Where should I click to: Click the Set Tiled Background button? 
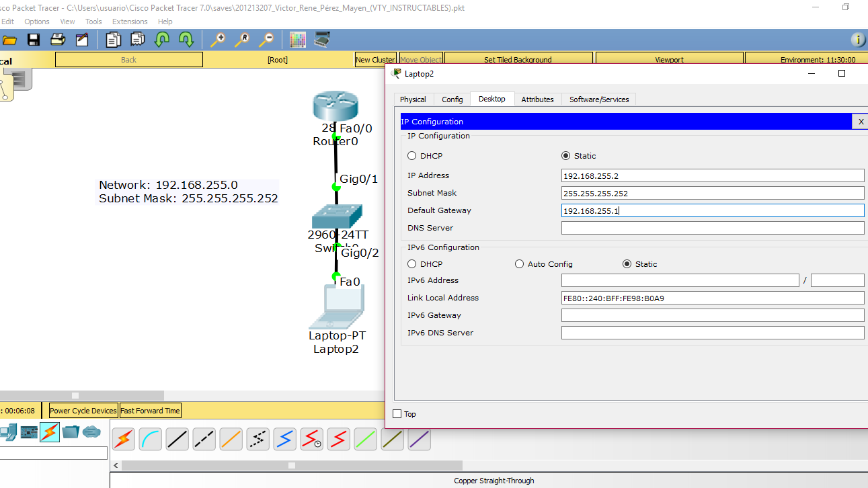coord(518,60)
